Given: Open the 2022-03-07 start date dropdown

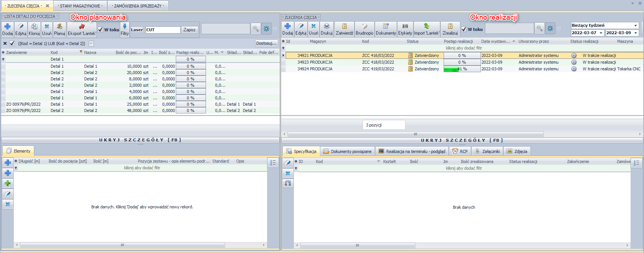Looking at the screenshot, I should (x=601, y=33).
